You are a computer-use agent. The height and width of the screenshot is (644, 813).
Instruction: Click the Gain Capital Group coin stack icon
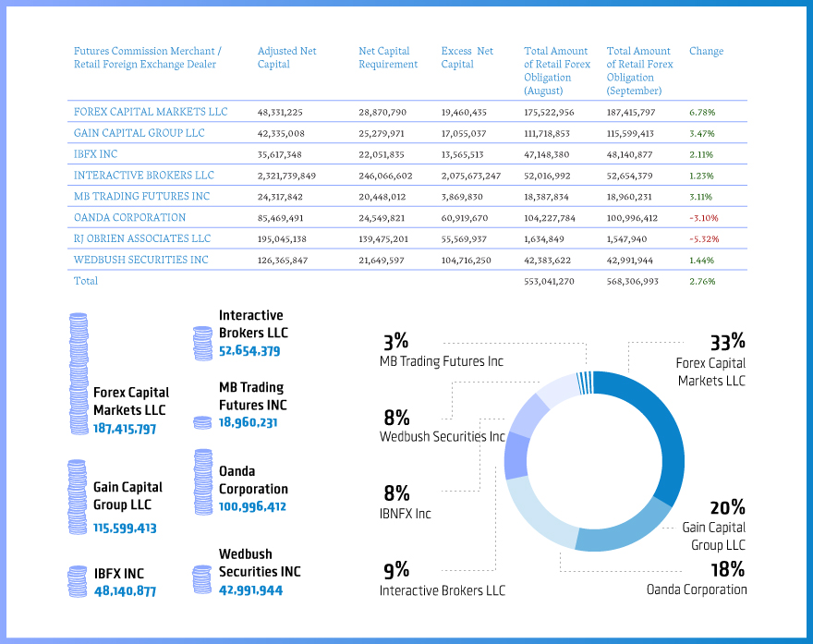point(78,496)
